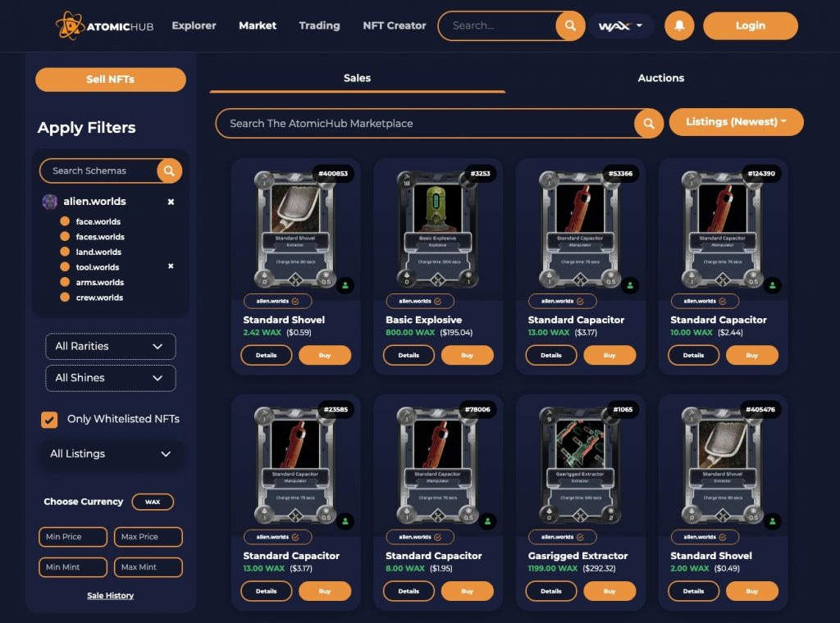The image size is (840, 623).
Task: Click the owner icon on Standard Capacitor #78006
Action: [487, 521]
